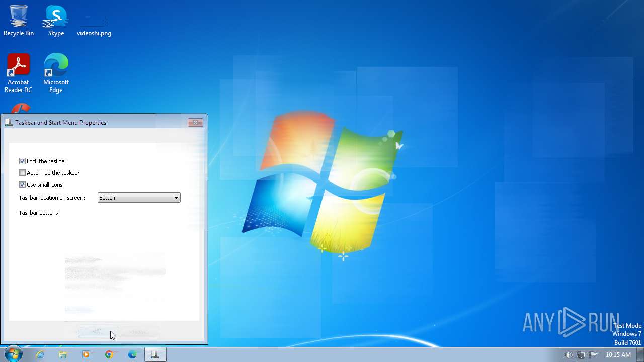Click the "Taskbar location on screen:" label
The image size is (644, 362).
pyautogui.click(x=52, y=198)
